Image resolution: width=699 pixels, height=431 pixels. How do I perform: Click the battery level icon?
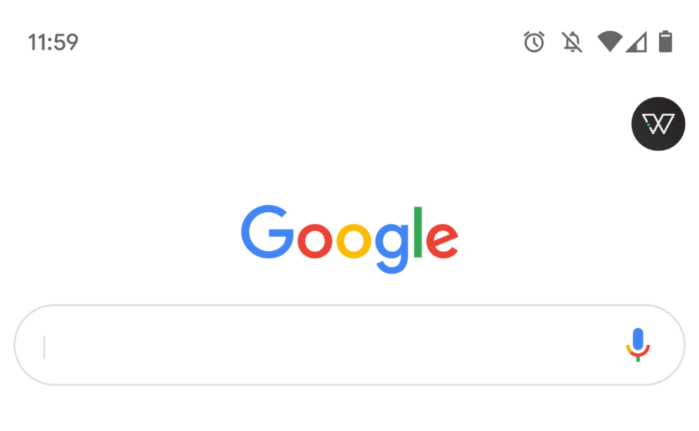(666, 42)
